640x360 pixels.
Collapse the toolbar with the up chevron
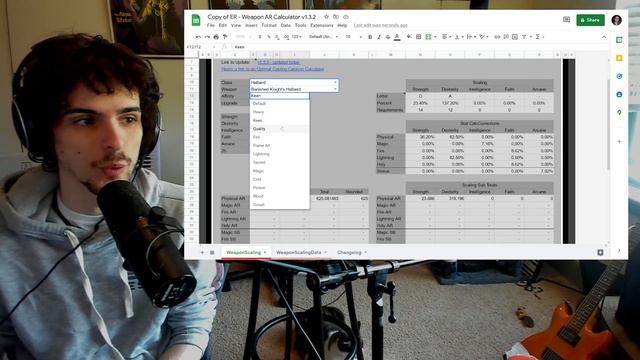click(604, 37)
